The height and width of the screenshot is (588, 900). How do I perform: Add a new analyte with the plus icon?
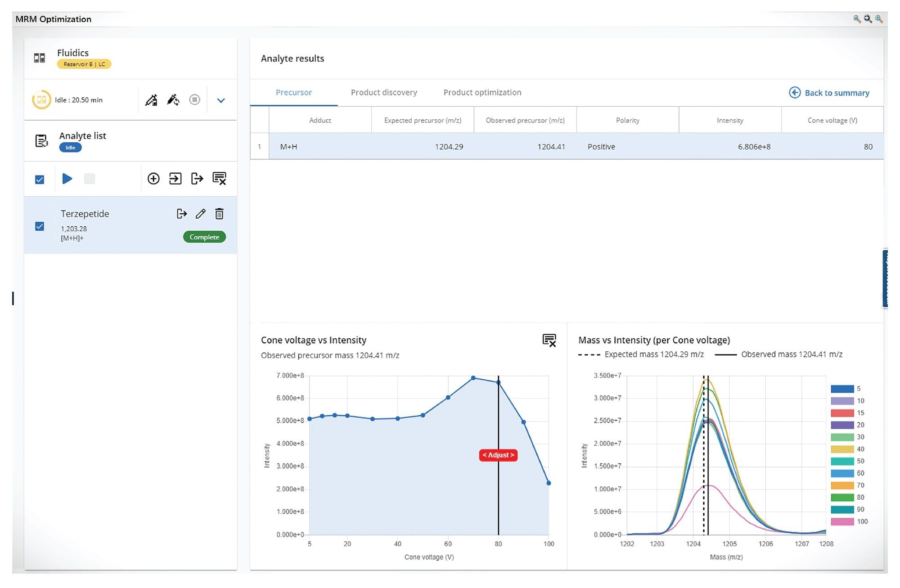click(154, 179)
